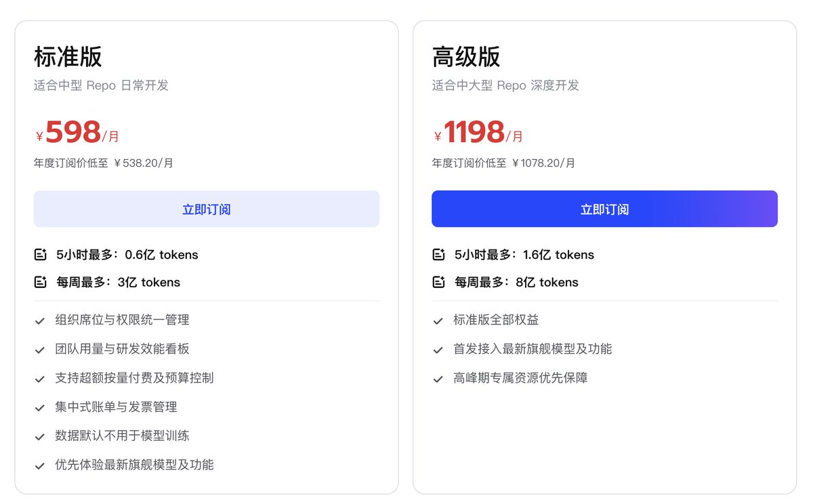Click the checkmark next to 组织席位与权限统一管理
Screen dimensions: 813x504
[40, 320]
